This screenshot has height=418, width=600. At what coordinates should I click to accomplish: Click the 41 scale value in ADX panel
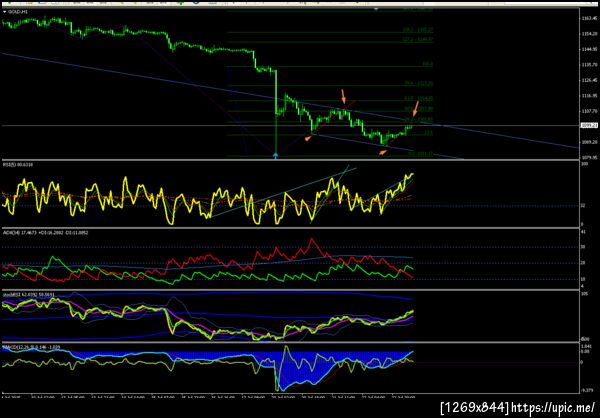584,232
